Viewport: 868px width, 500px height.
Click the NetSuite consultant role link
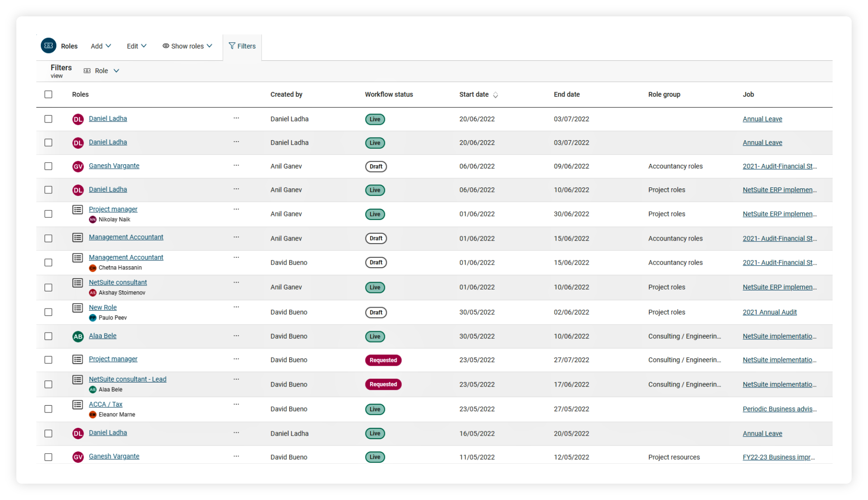click(118, 282)
